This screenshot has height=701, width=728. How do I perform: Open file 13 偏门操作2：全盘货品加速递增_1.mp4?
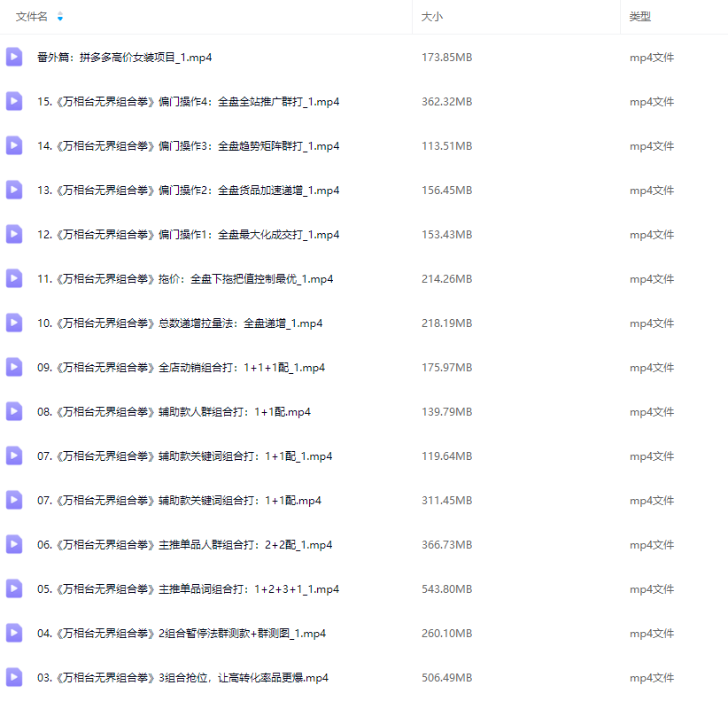point(188,191)
